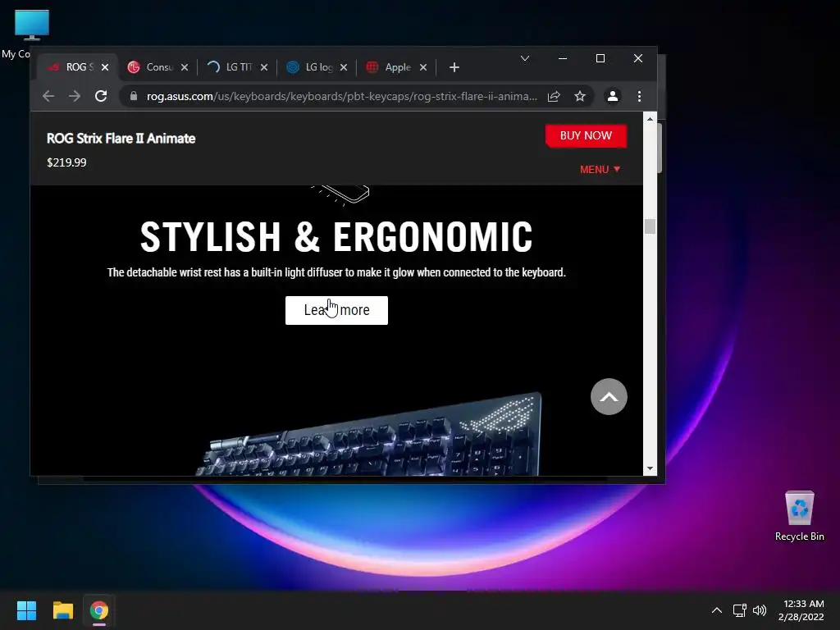This screenshot has height=630, width=840.
Task: Click the page scrollbar up arrow
Action: coord(650,119)
